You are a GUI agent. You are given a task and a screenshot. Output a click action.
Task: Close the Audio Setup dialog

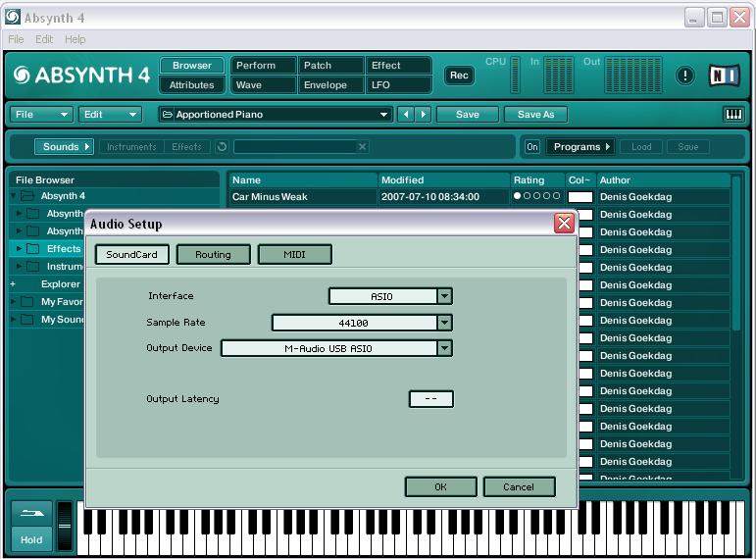[x=564, y=223]
